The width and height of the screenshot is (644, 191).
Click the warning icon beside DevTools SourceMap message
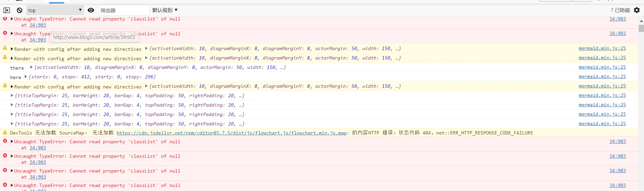pyautogui.click(x=5, y=132)
